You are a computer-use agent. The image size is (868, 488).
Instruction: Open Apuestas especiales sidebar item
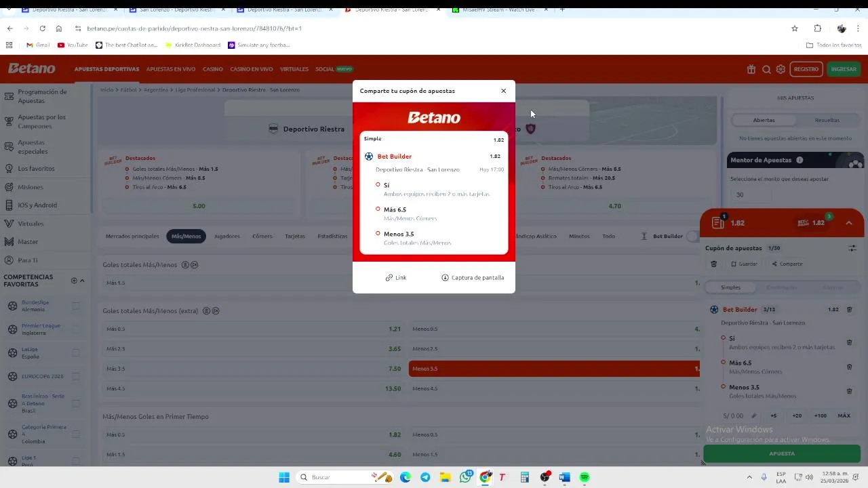[45, 147]
